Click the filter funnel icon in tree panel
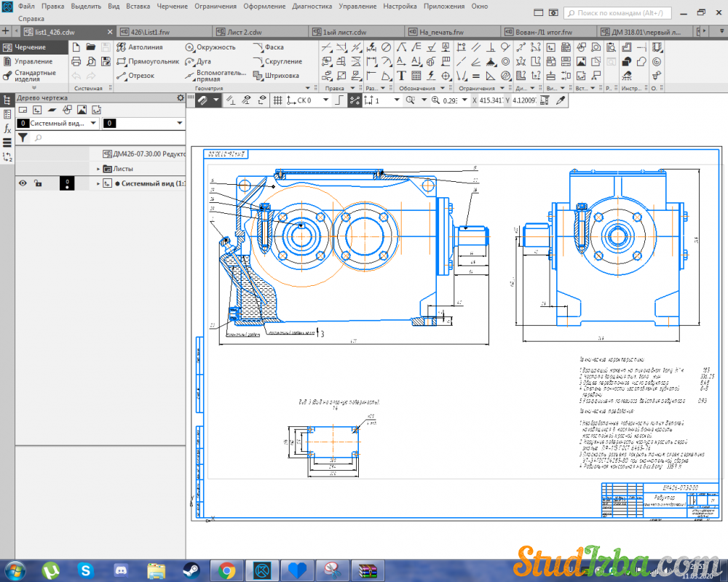Image resolution: width=728 pixels, height=582 pixels. (23, 137)
